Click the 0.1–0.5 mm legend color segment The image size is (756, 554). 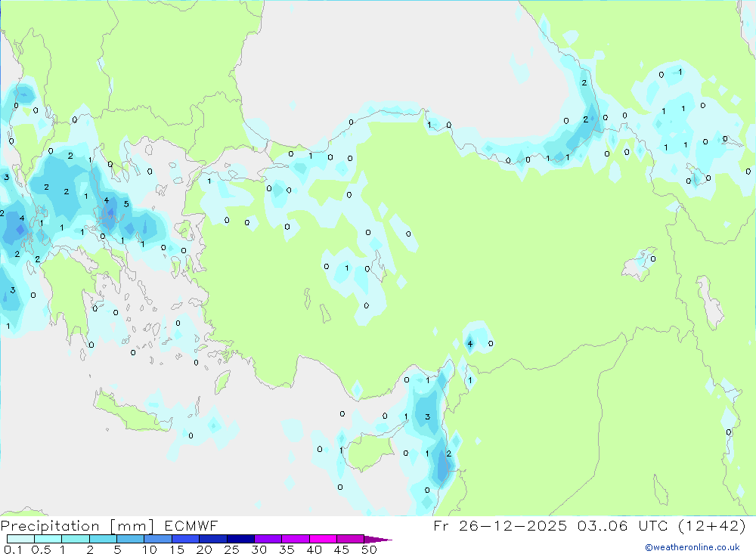coord(20,539)
